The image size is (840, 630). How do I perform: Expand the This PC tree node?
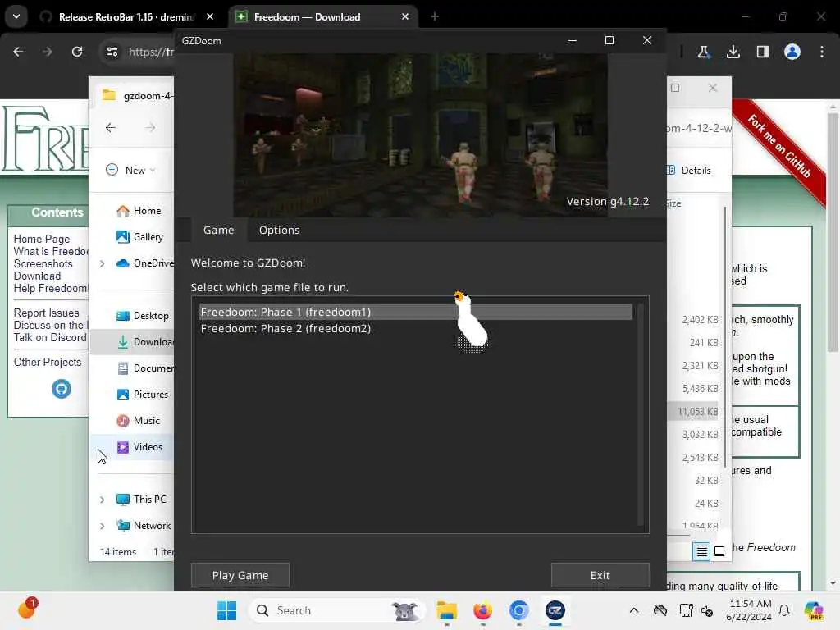(102, 500)
